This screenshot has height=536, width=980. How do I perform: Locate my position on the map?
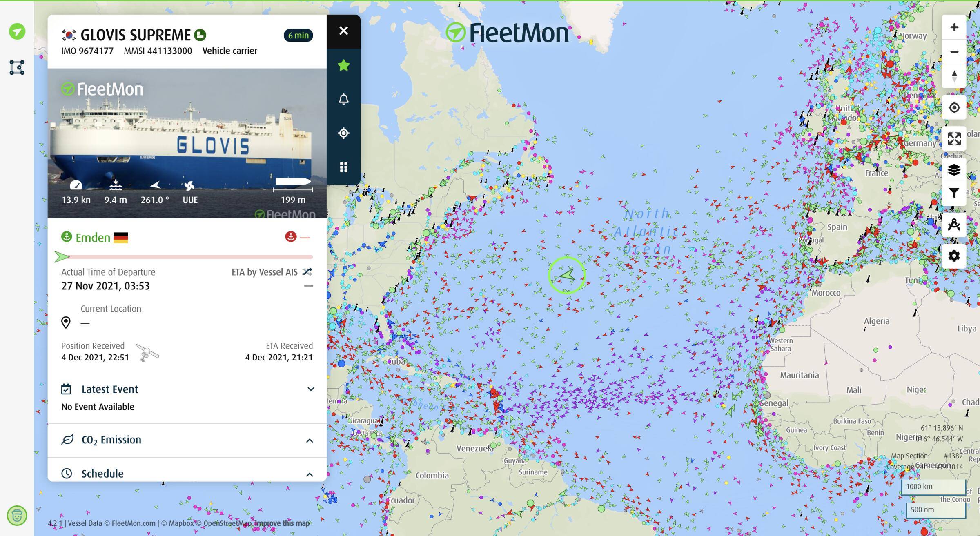point(954,108)
